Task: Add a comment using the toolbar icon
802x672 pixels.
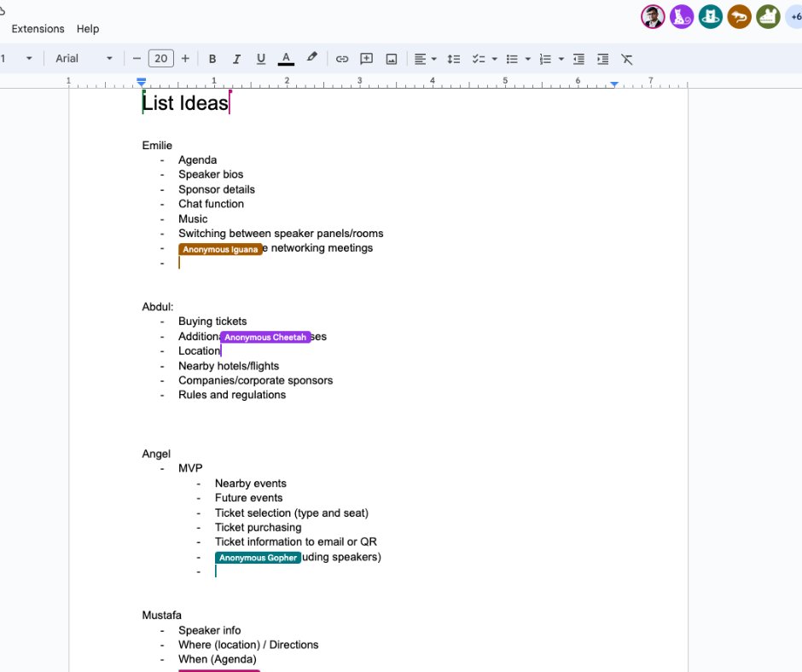Action: coord(366,59)
